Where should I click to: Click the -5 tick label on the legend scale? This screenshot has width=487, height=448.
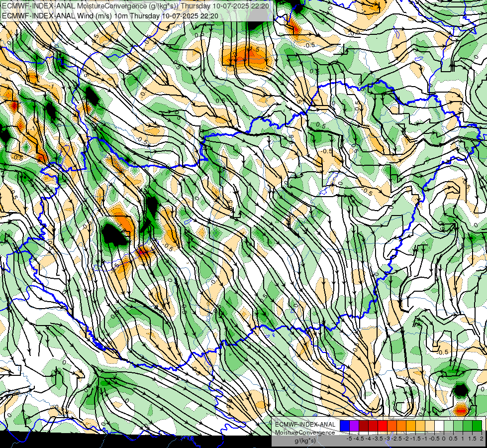[x=349, y=439]
